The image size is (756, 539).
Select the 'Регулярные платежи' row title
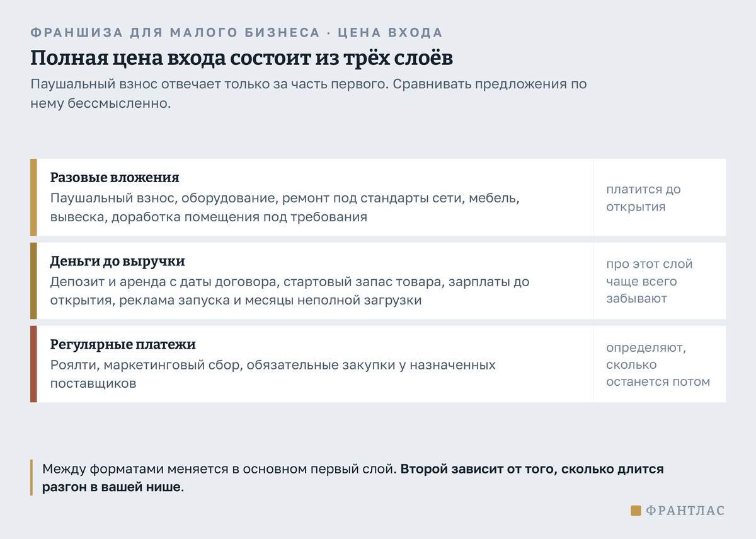tap(123, 344)
